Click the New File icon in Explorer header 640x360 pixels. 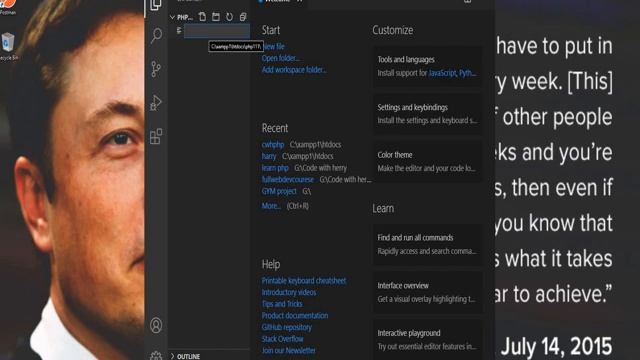point(202,17)
